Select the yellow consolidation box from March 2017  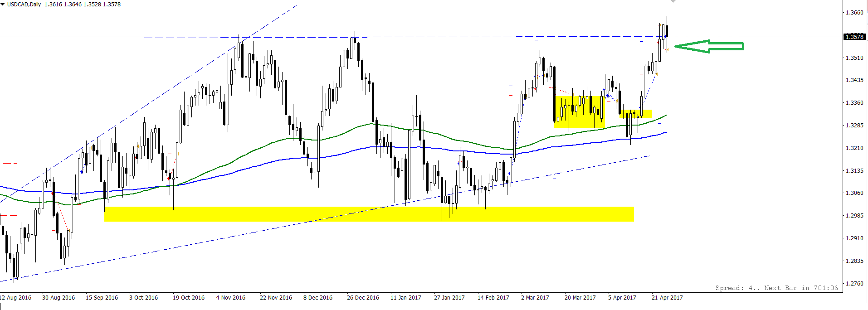(x=579, y=112)
